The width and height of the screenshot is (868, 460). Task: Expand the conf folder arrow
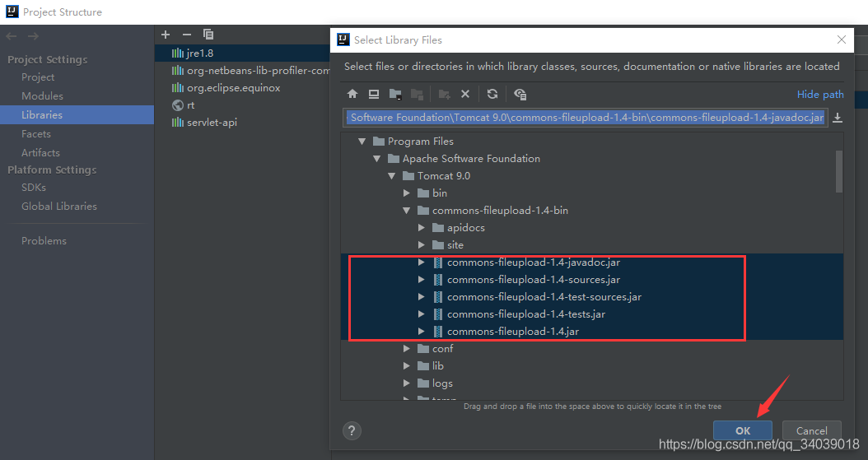407,349
